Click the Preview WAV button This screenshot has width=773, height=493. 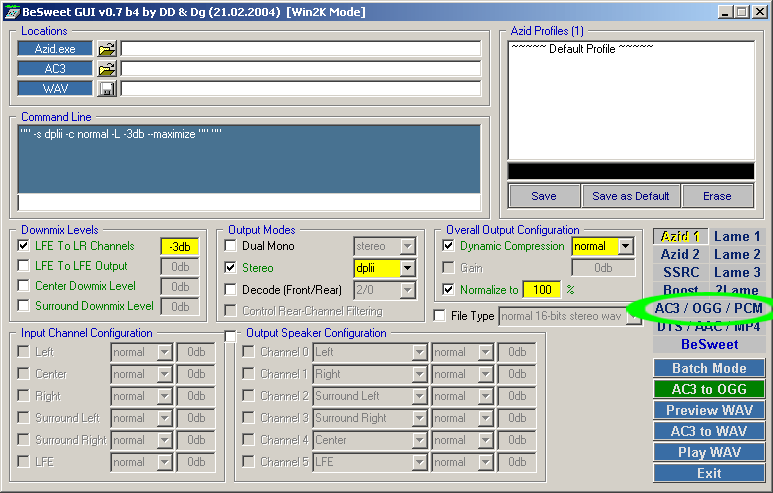709,410
